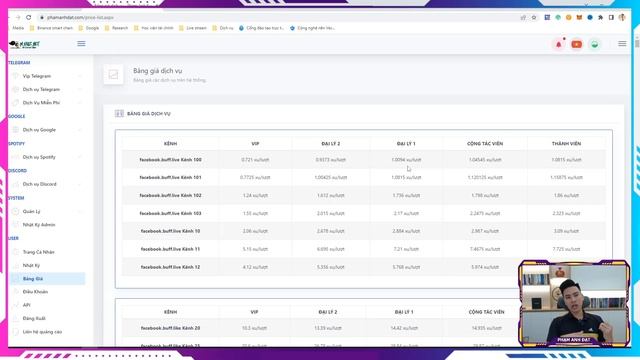This screenshot has width=640, height=360.
Task: Open Điều Khoản in the sidebar
Action: (47, 292)
